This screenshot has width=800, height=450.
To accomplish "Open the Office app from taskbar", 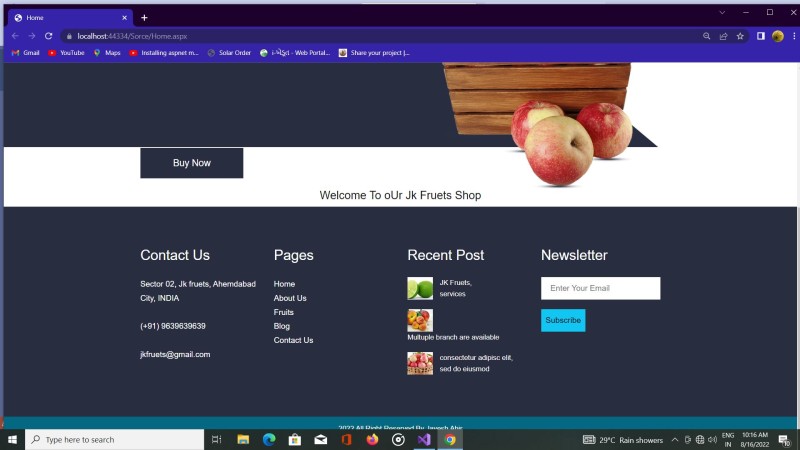I will click(x=346, y=439).
